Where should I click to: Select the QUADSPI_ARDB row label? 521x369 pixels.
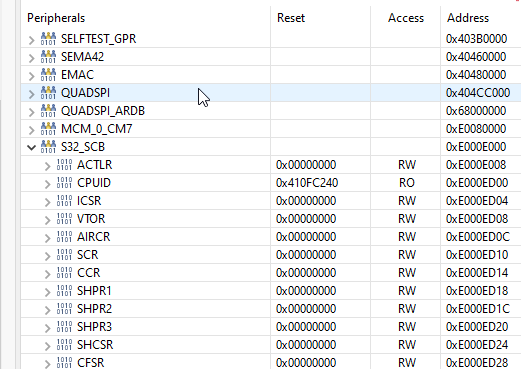pyautogui.click(x=103, y=111)
